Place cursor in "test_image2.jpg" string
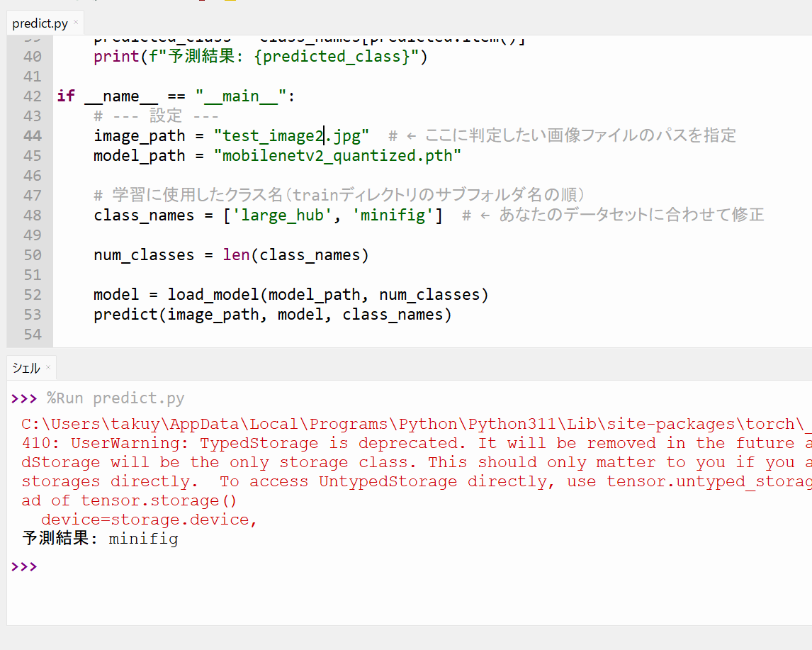Screen dimensions: 812x650 coord(291,135)
